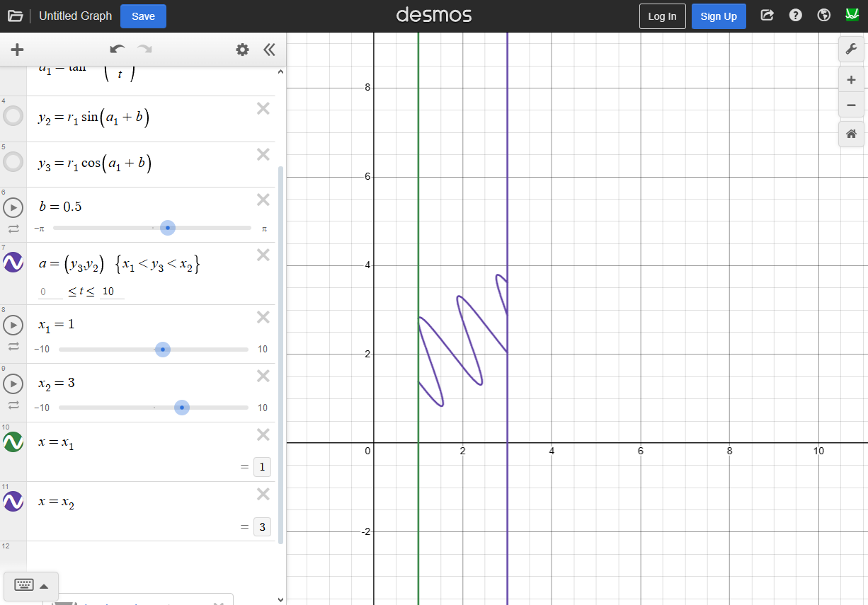
Task: Undo the last edit
Action: 117,50
